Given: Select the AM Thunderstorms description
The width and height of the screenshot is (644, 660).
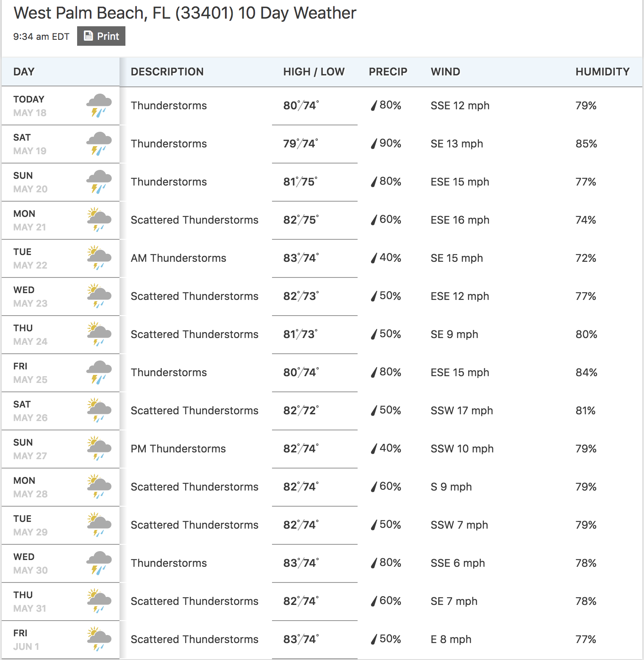Looking at the screenshot, I should pos(178,258).
